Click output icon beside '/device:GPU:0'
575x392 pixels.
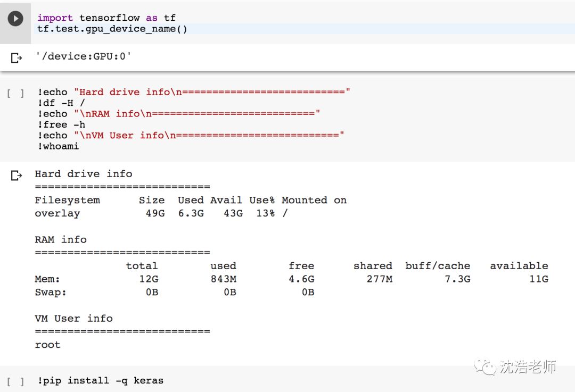pyautogui.click(x=17, y=57)
